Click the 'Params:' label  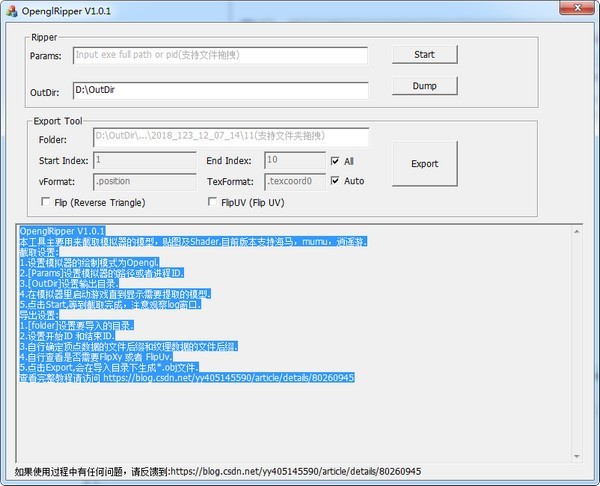(46, 56)
